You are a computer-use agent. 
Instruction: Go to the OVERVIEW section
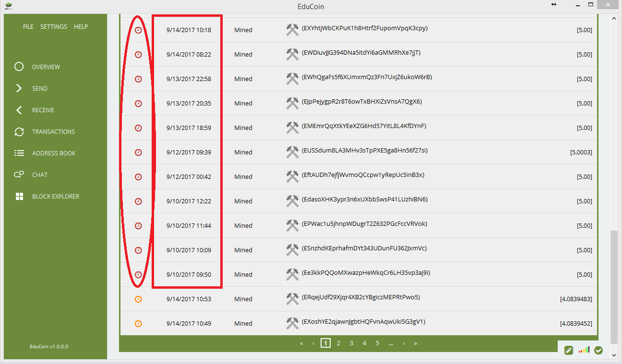pos(46,67)
